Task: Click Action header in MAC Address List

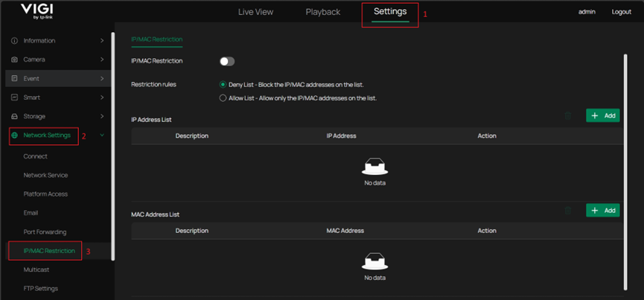Action: pyautogui.click(x=487, y=231)
